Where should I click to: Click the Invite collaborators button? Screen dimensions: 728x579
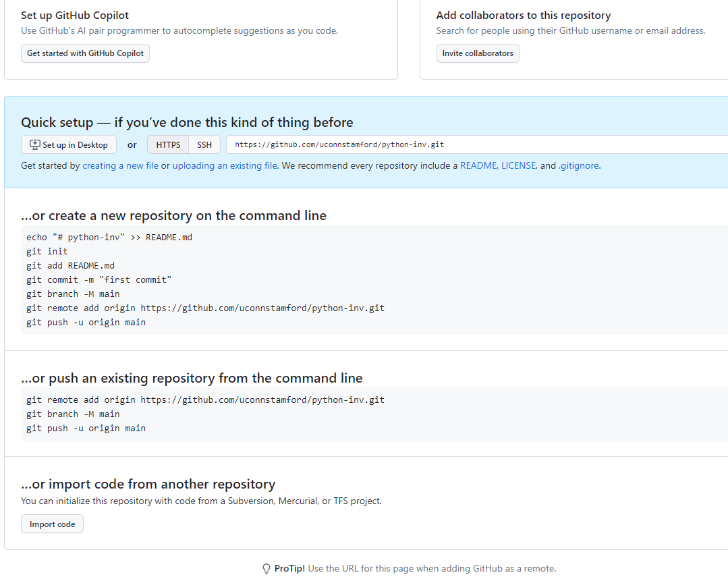[478, 53]
